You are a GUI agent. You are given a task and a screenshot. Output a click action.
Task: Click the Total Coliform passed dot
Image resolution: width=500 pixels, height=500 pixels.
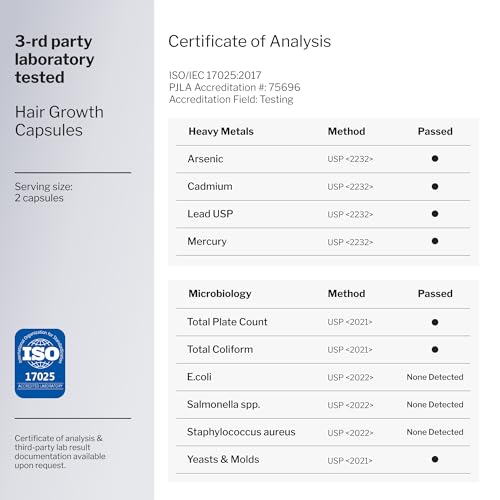point(435,349)
